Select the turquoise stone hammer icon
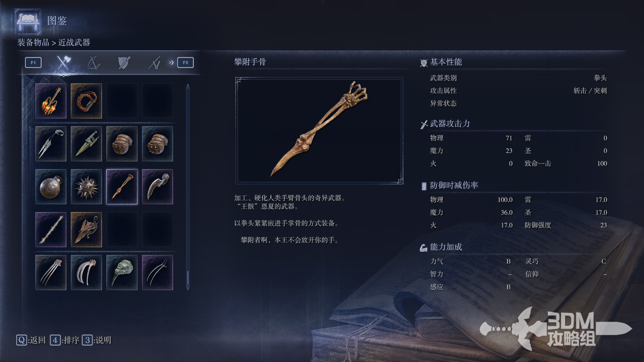This screenshot has height=362, width=644. (x=122, y=273)
